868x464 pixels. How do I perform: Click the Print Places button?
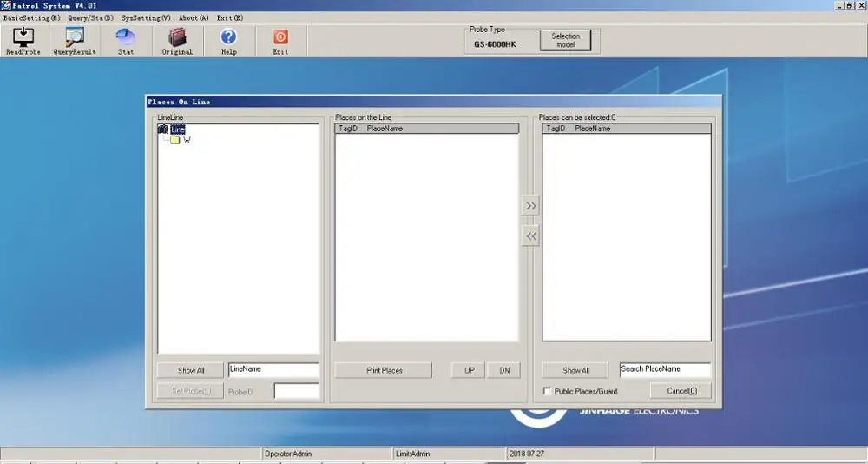383,370
